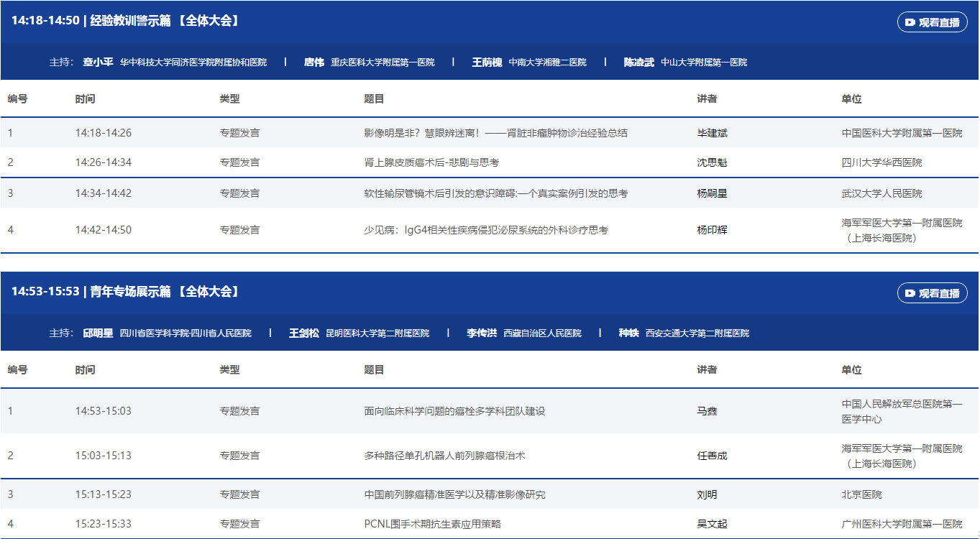Click the video camera icon for the 14:53-15:53 session
Screen dimensions: 980x539
pos(910,293)
